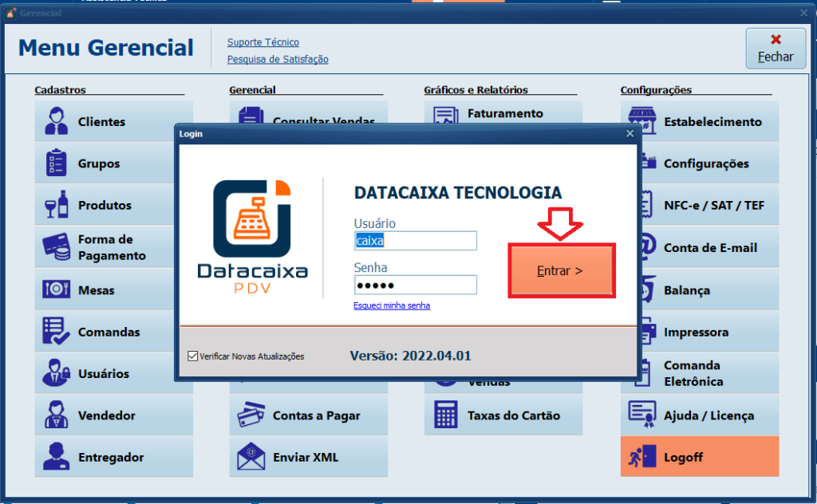817x504 pixels.
Task: Select the Forma de Pagamento card icon
Action: coord(56,248)
